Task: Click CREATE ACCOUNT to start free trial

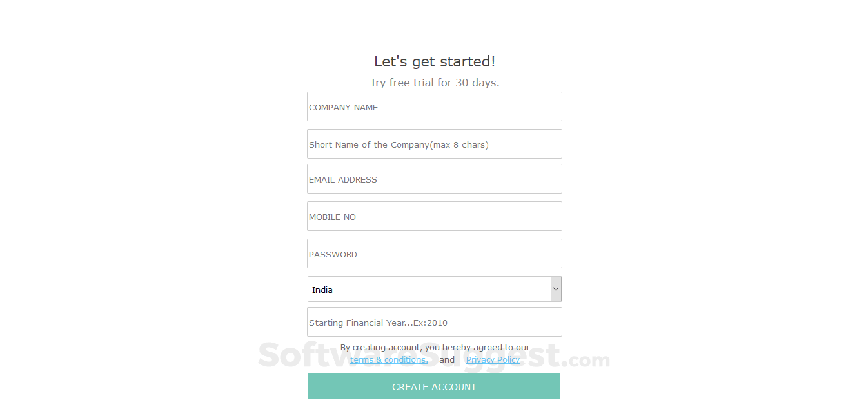Action: (434, 386)
